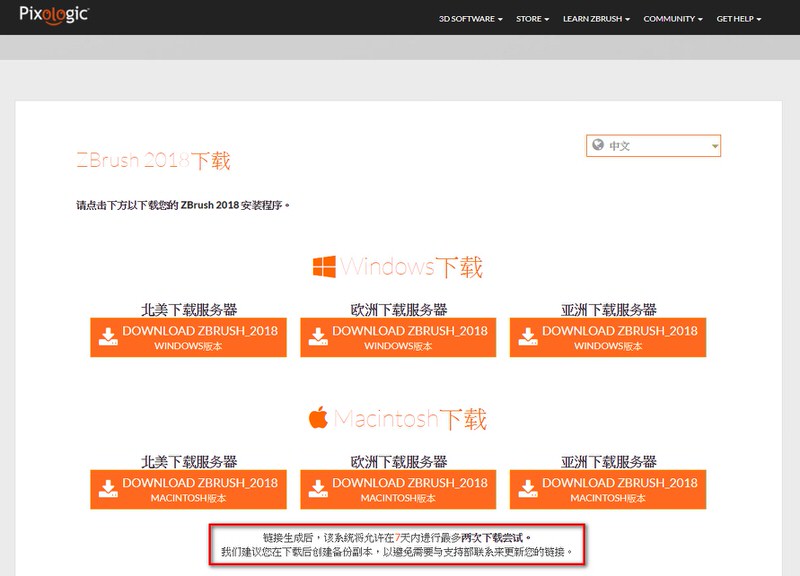The width and height of the screenshot is (800, 576).
Task: Open the COMMUNITY menu
Action: [x=672, y=19]
